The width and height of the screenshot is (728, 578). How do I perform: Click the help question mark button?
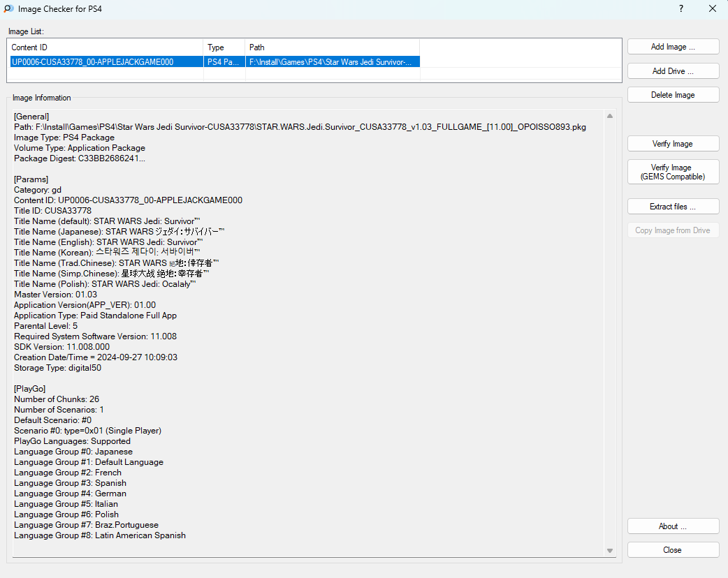pos(680,9)
